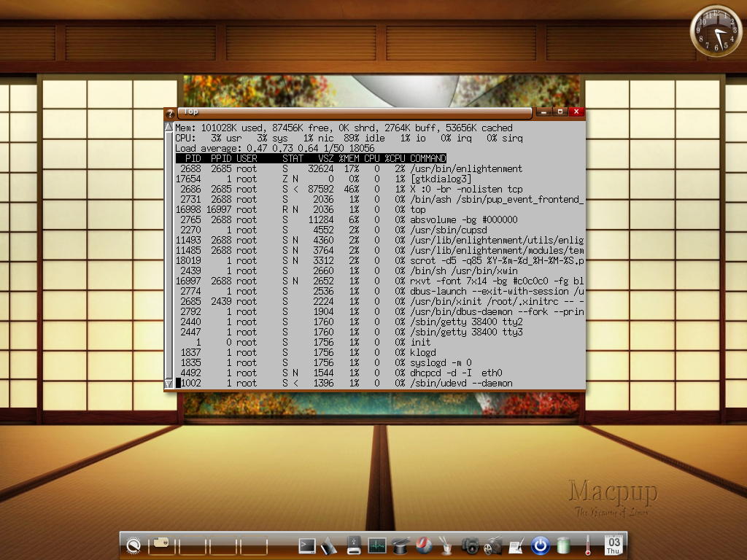
Task: Click the 89% idle CPU value
Action: (364, 138)
